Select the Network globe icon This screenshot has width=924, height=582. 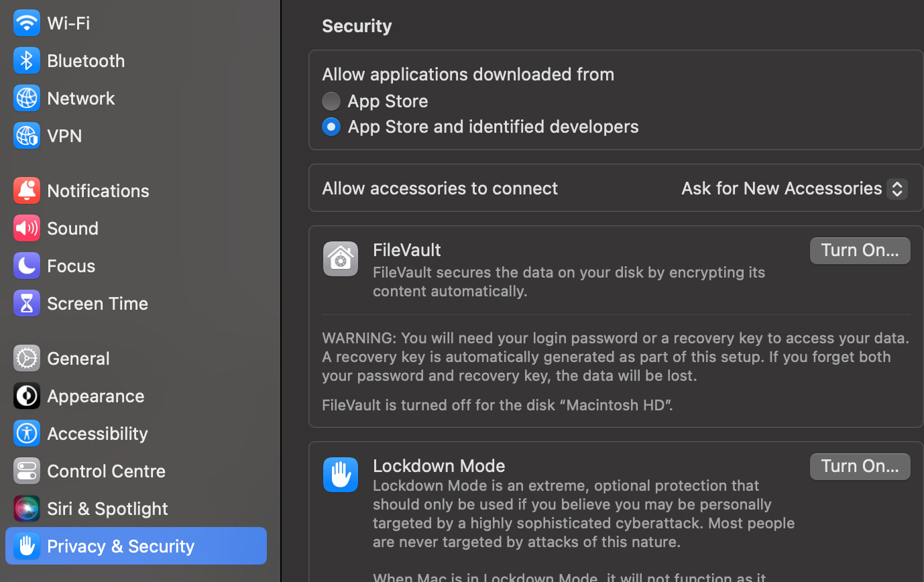(x=26, y=98)
